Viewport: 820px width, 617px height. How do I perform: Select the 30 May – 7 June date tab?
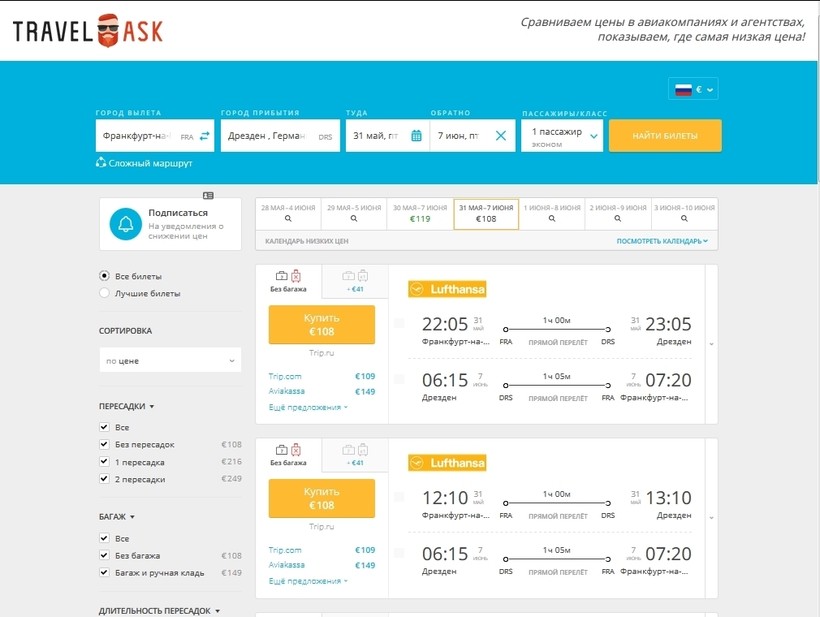pyautogui.click(x=420, y=213)
